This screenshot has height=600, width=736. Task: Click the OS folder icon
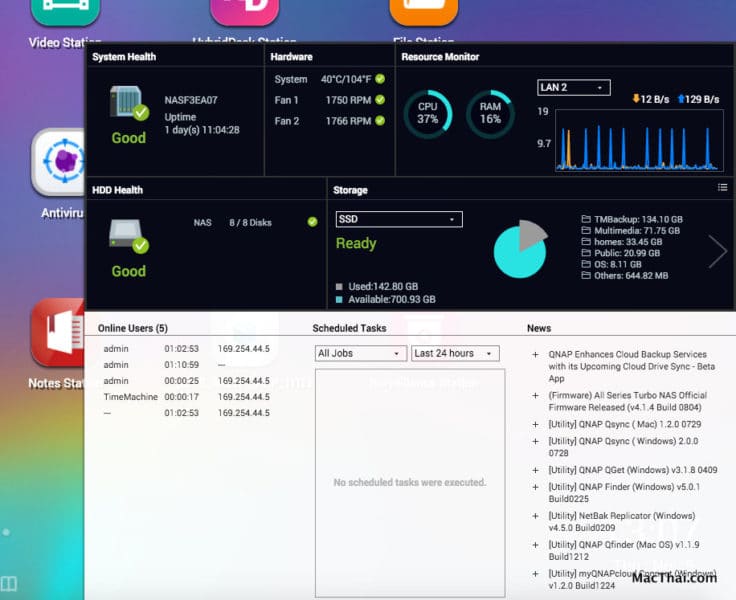586,264
